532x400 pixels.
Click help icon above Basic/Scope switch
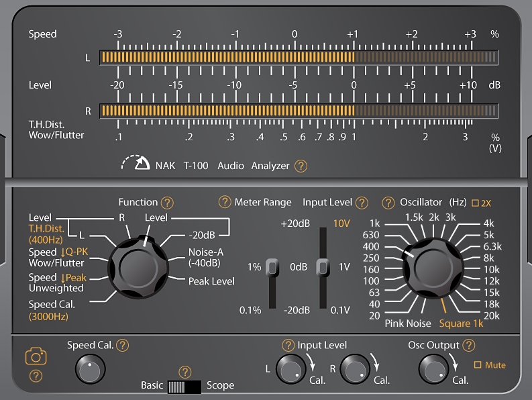click(x=185, y=372)
